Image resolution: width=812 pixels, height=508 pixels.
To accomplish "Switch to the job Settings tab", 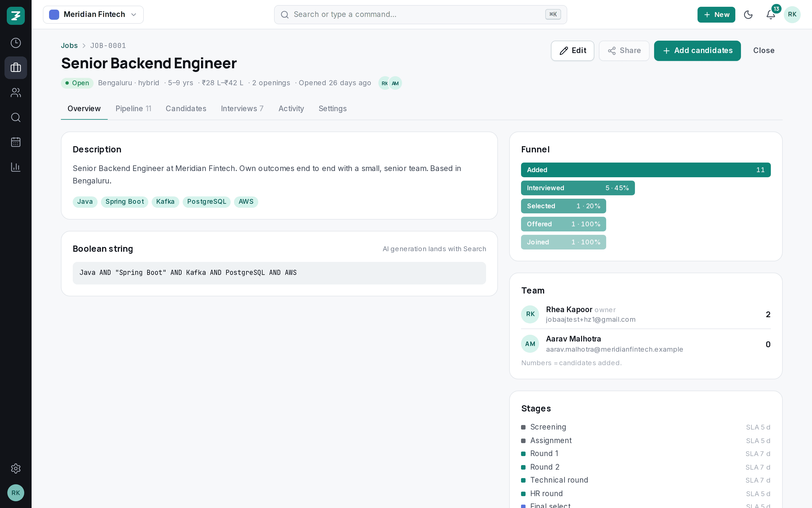I will pos(332,109).
